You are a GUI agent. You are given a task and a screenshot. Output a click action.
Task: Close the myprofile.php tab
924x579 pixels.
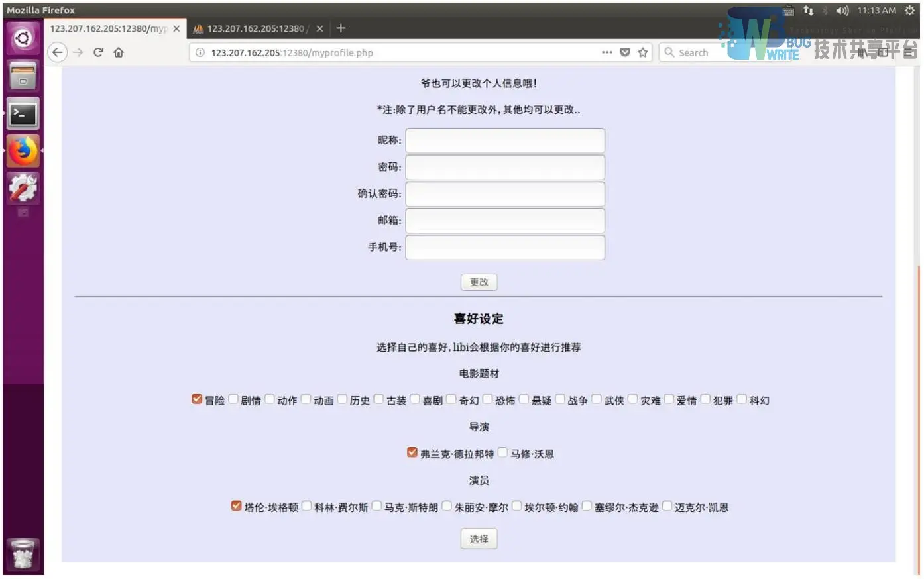(176, 28)
